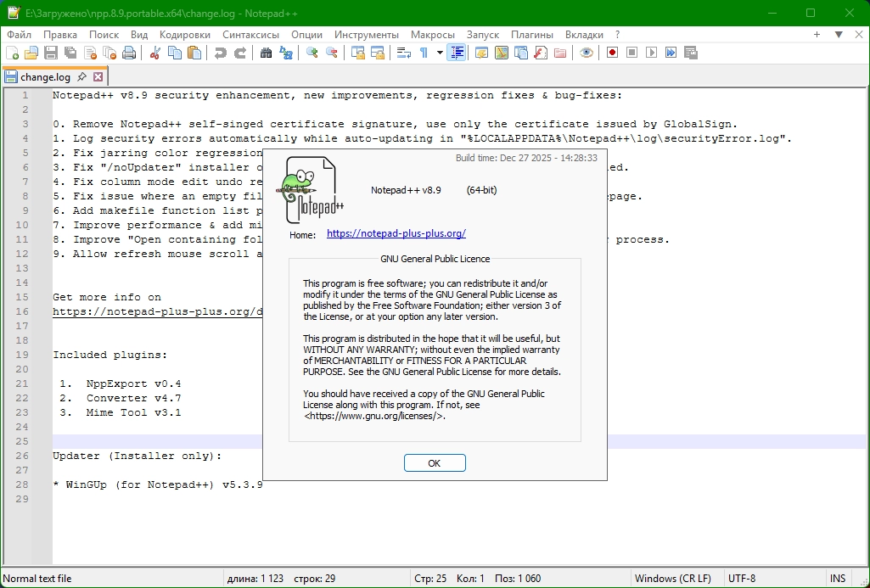
Task: Toggle word wrap in the toolbar
Action: point(403,53)
